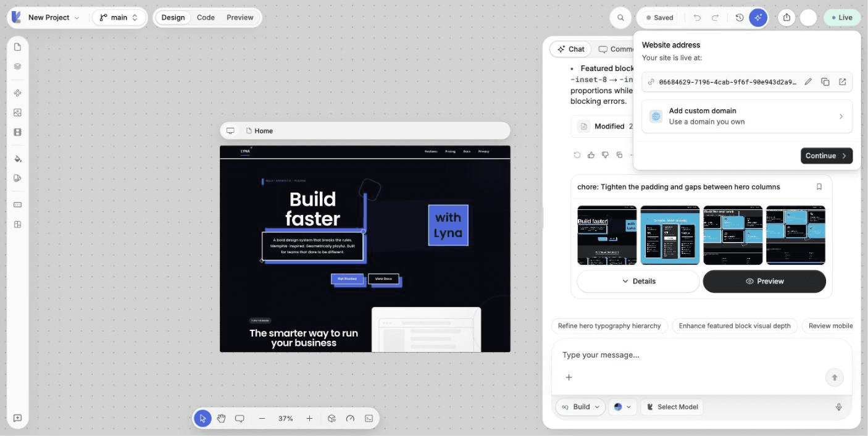The image size is (868, 436).
Task: Open the main branch selector
Action: [119, 18]
